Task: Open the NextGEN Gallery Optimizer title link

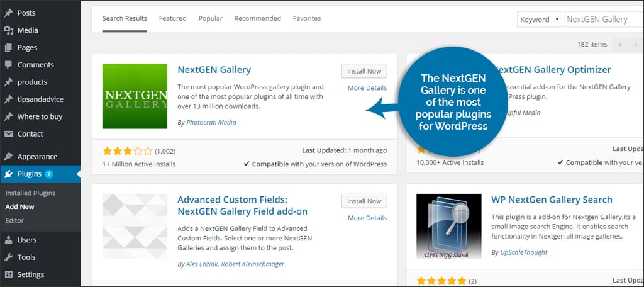Action: tap(553, 69)
